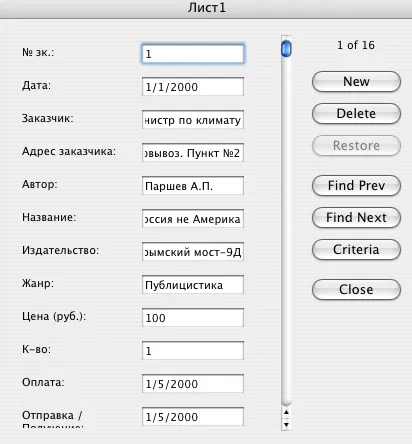Click the Дата field showing 1/1/2000
The image size is (412, 444).
(193, 87)
